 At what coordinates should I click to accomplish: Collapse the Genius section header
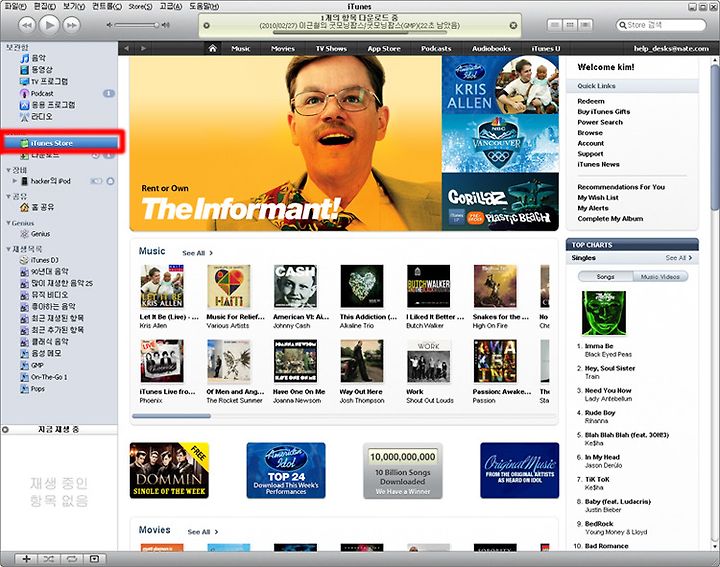click(x=8, y=223)
